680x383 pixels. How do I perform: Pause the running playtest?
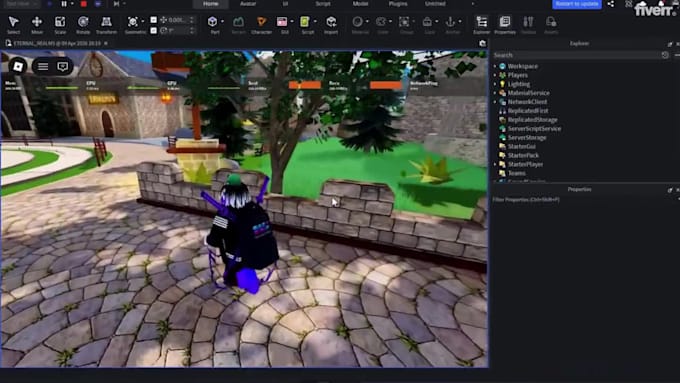click(x=64, y=4)
